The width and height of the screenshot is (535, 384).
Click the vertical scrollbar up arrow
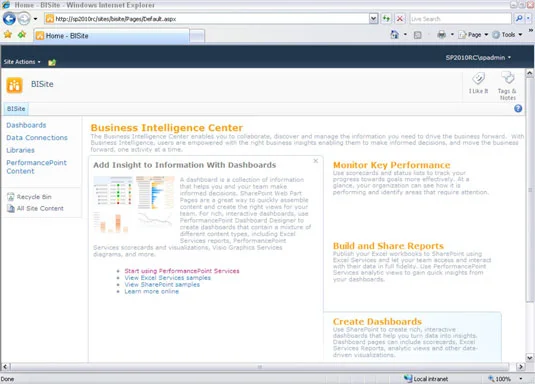[529, 73]
